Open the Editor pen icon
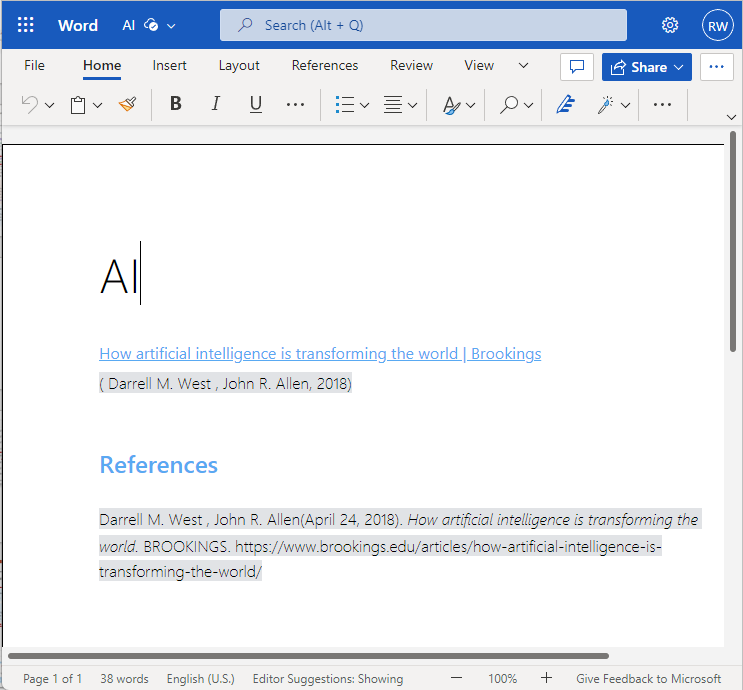Image resolution: width=743 pixels, height=690 pixels. point(565,104)
